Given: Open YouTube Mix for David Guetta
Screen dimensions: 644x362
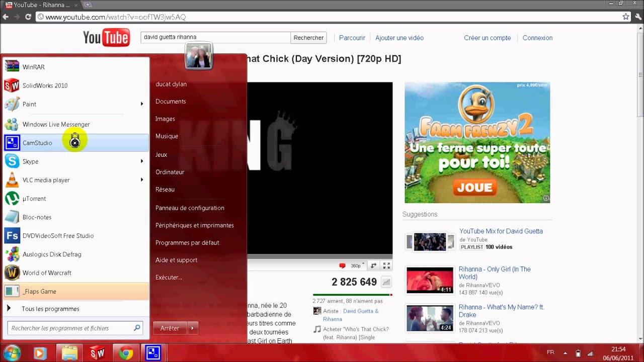Looking at the screenshot, I should click(x=501, y=231).
